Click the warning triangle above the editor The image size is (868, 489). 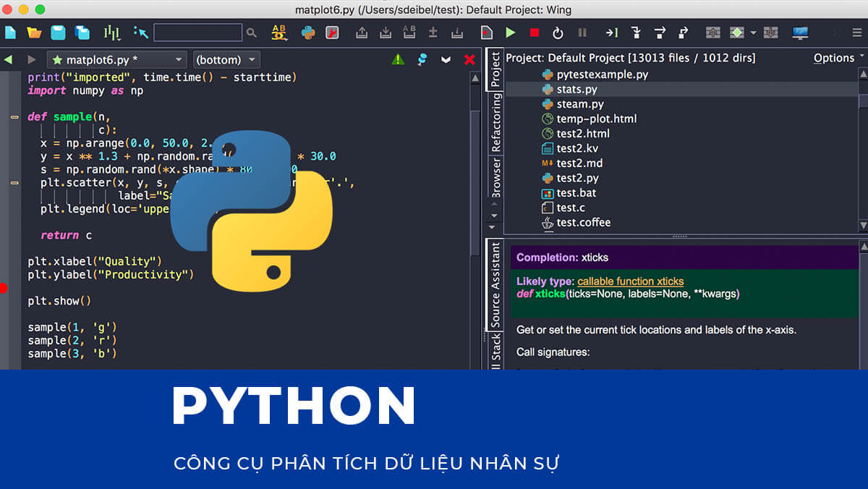pos(397,59)
